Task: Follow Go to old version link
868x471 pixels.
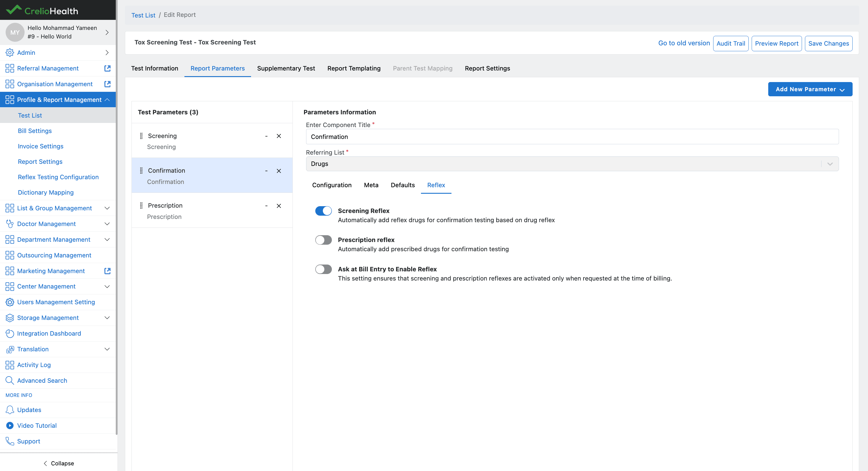Action: [684, 43]
